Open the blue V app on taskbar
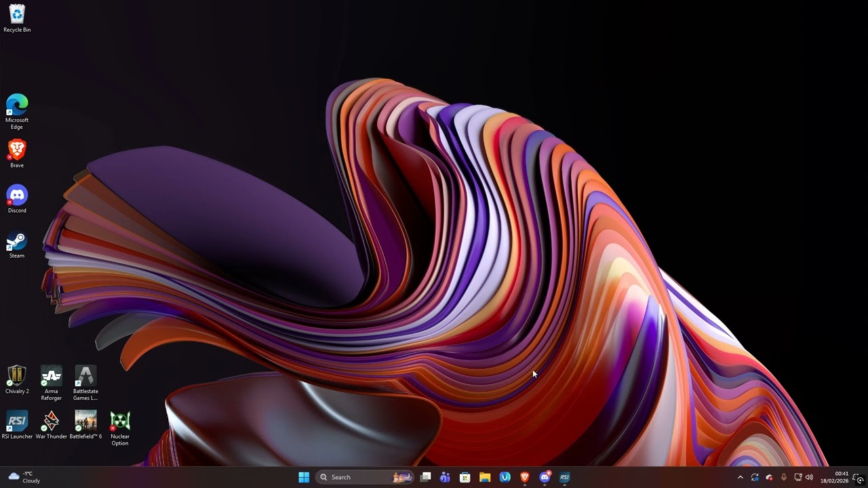868x488 pixels. tap(505, 477)
